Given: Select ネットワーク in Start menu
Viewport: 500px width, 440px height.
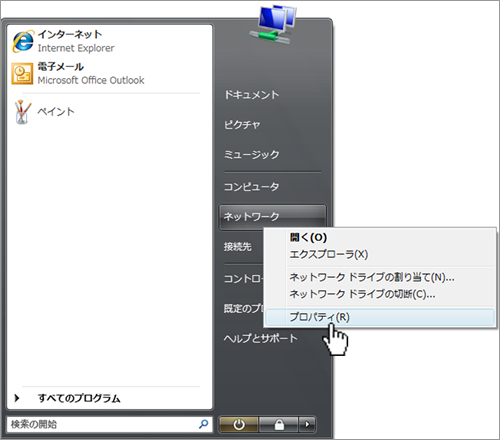Looking at the screenshot, I should coord(272,217).
